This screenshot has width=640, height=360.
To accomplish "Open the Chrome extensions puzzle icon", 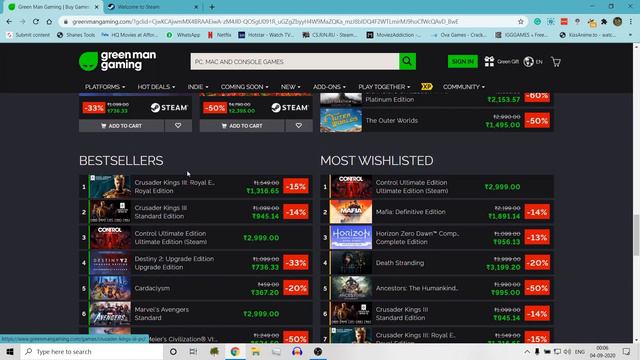I will pos(604,22).
